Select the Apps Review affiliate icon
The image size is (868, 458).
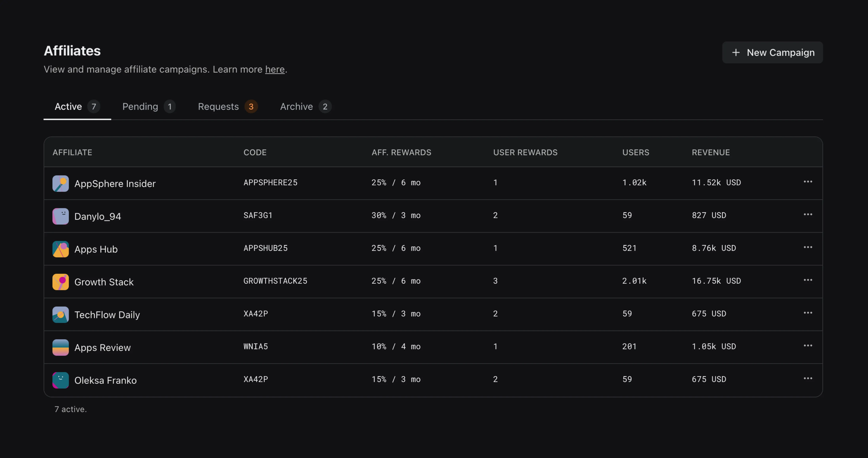click(x=61, y=348)
